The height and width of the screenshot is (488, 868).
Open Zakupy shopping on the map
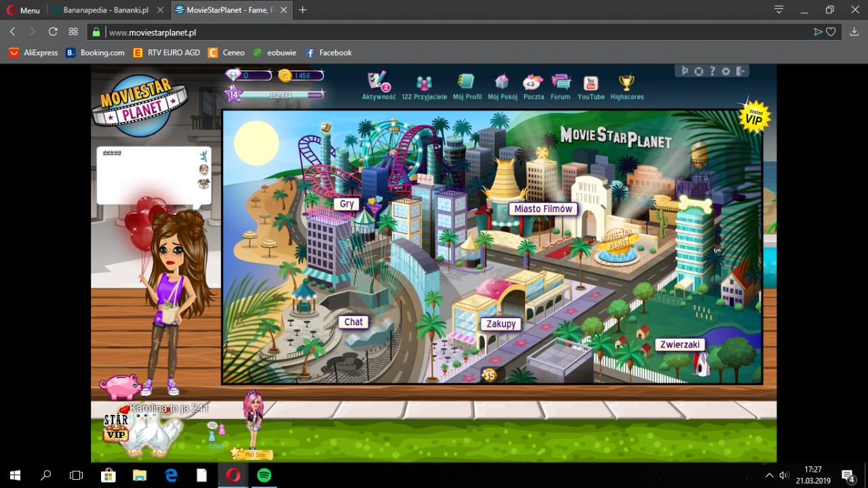501,324
